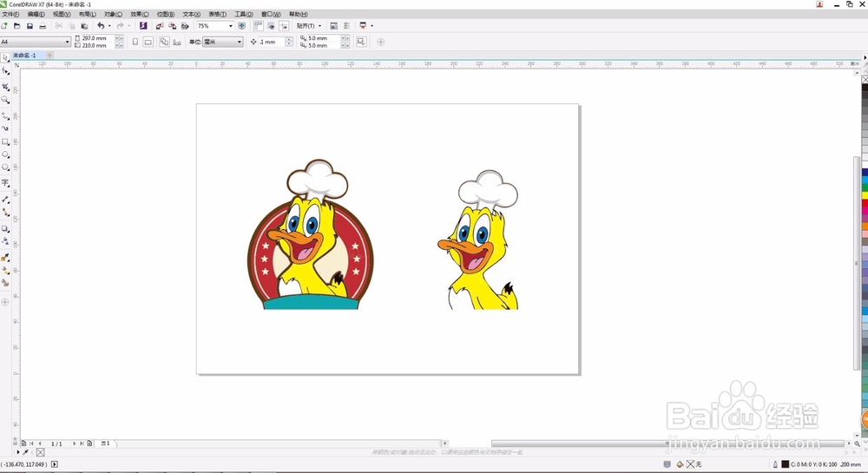Select the Artistic Media tool
Screen dimensions: 868x473
point(5,128)
